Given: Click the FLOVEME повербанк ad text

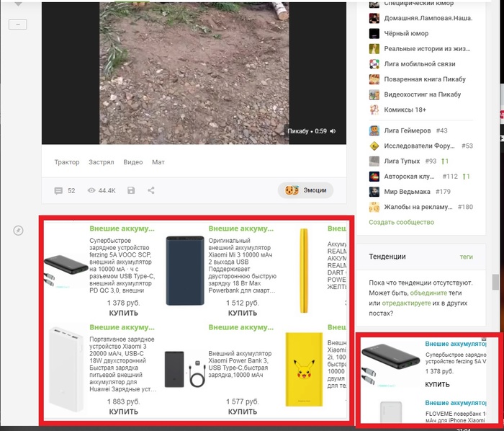Looking at the screenshot, I should coord(456,417).
